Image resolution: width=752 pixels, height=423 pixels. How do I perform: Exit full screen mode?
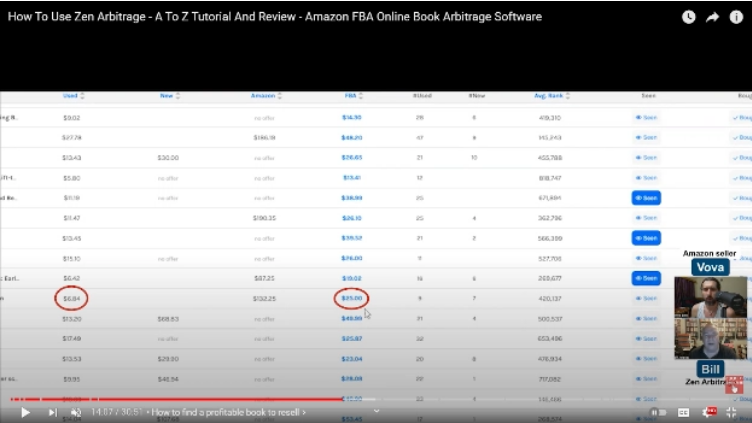[731, 412]
